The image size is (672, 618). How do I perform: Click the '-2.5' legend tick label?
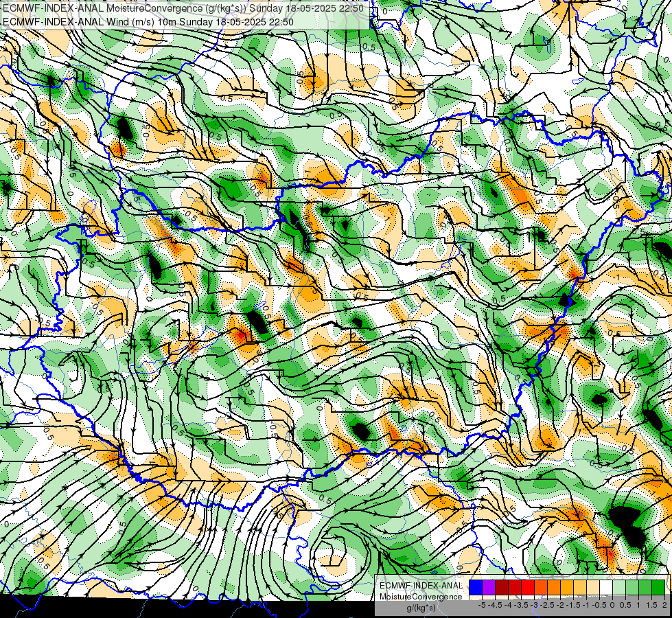coord(547,605)
